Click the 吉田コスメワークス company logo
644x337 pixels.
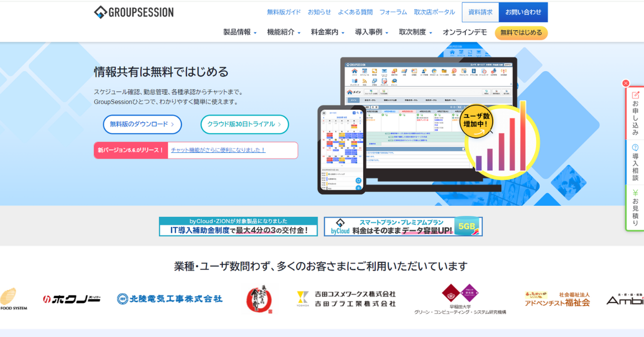346,299
